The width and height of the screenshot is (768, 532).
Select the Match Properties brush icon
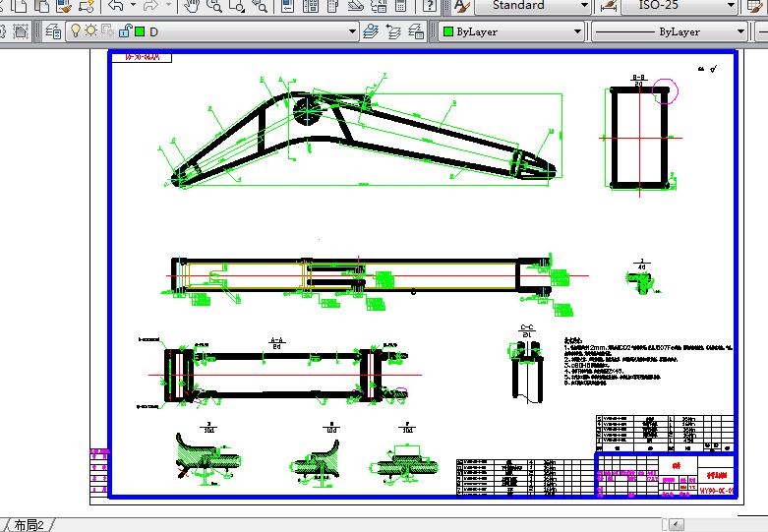64,6
